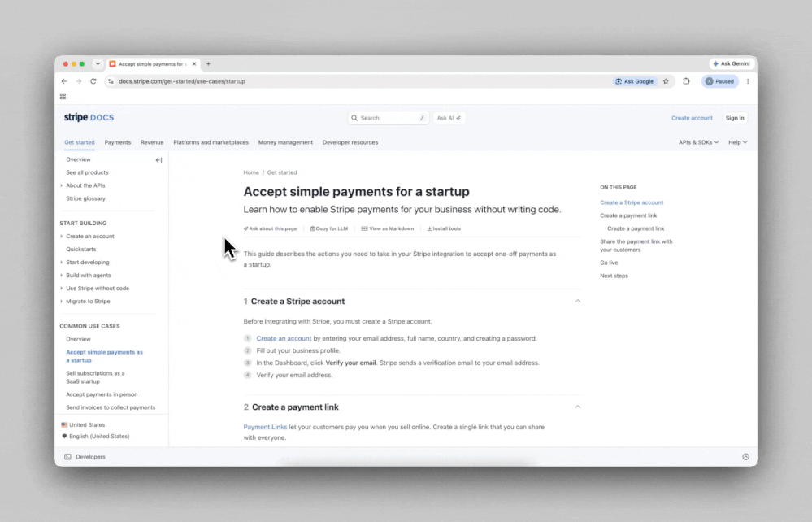The image size is (812, 522).
Task: Click Copy for LLM
Action: point(329,228)
